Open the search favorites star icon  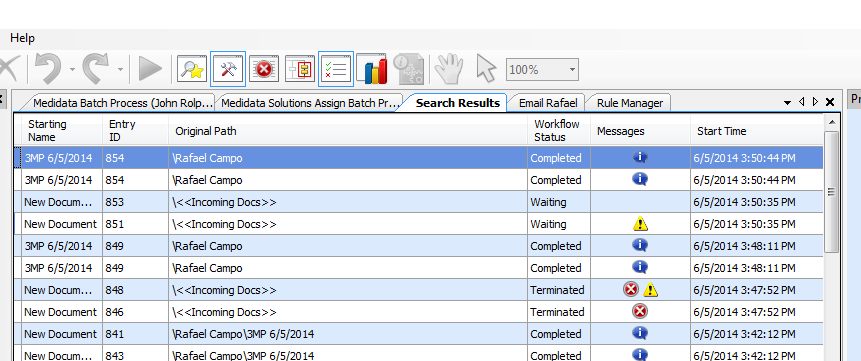(192, 69)
